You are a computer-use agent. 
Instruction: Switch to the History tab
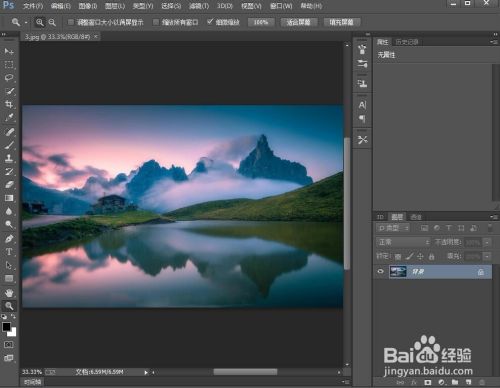407,42
